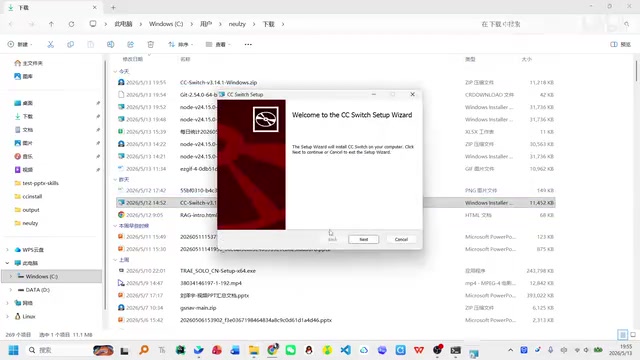
Task: Open a new tab with the plus button
Action: point(113,7)
